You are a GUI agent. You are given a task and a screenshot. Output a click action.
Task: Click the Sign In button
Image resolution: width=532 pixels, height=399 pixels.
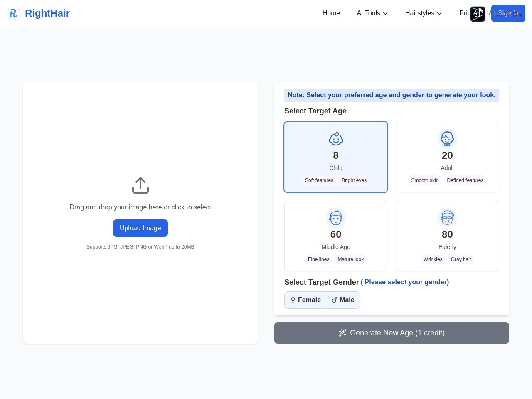(508, 13)
